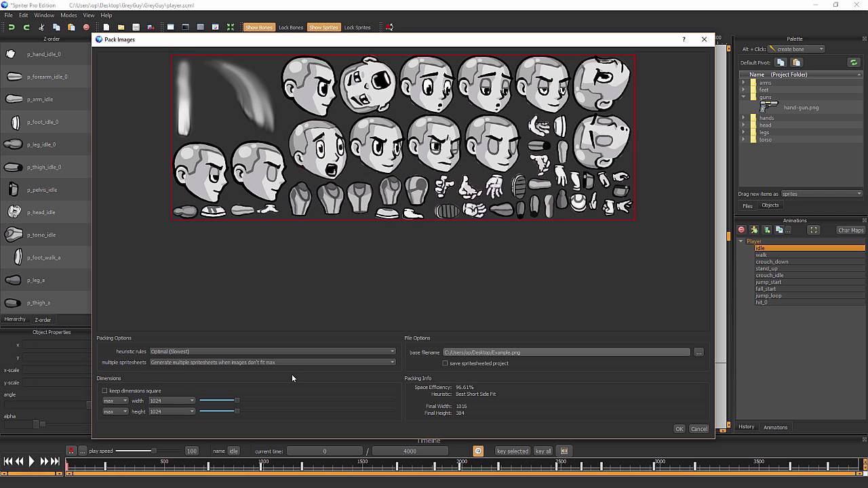Select p_head_idle in the Z-order list

pyautogui.click(x=45, y=212)
